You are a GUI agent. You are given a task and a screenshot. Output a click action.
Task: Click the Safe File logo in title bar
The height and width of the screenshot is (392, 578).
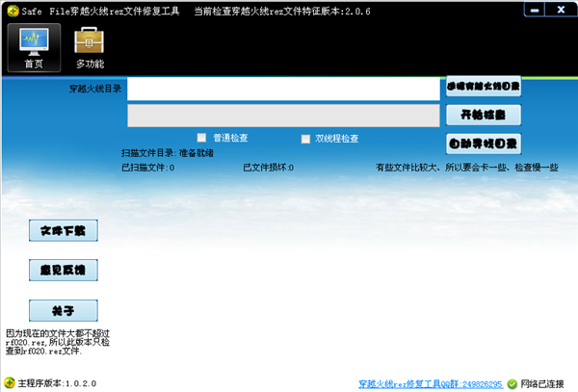pos(13,11)
